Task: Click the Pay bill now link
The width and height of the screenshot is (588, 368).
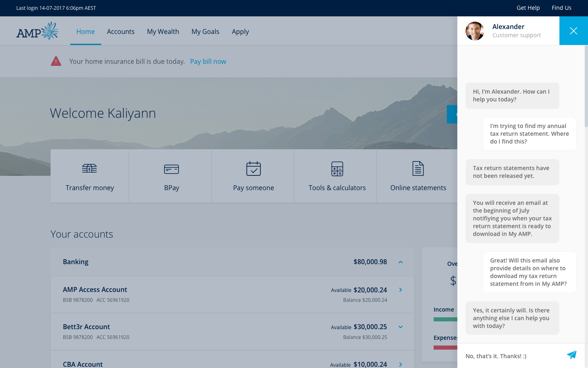Action: 208,61
